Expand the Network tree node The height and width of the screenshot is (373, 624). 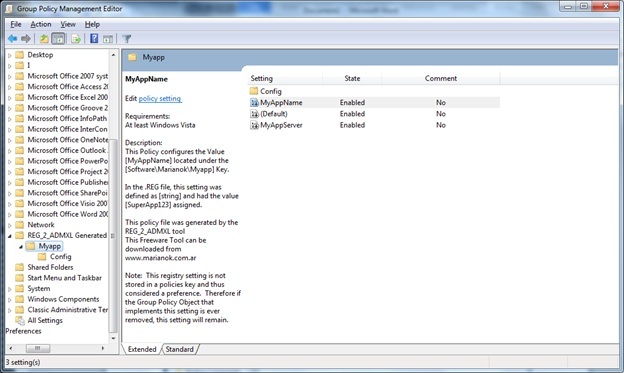(10, 225)
